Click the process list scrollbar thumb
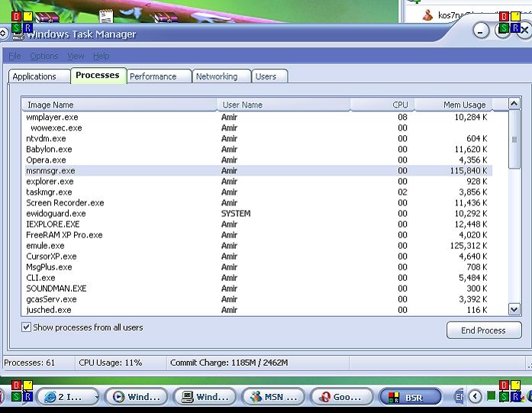Image resolution: width=532 pixels, height=413 pixels. (x=514, y=139)
